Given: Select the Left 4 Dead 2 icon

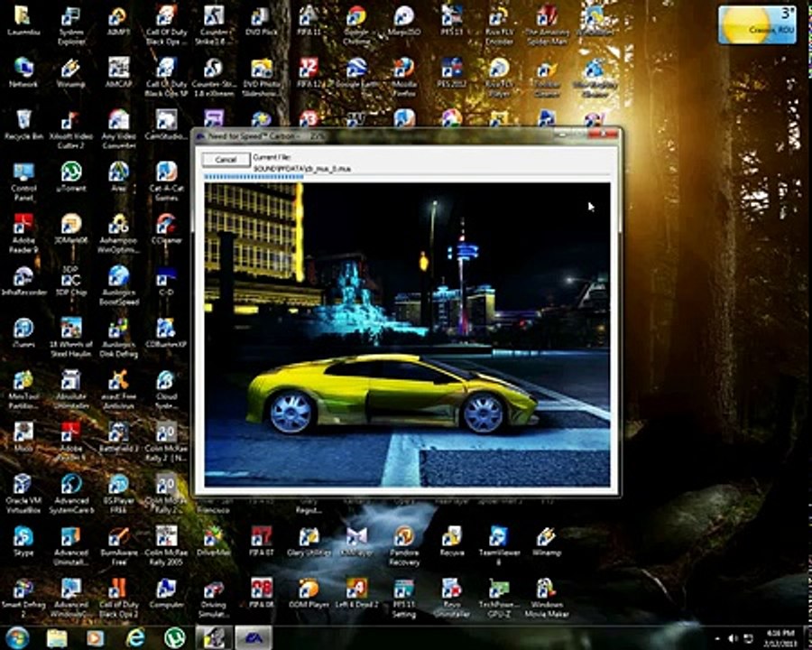Looking at the screenshot, I should [x=356, y=593].
